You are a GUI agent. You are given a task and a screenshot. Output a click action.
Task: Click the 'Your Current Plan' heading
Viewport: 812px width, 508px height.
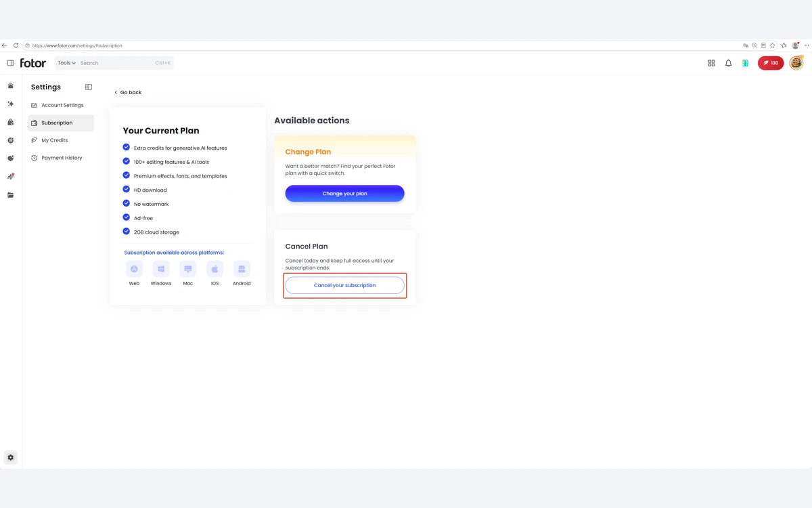click(161, 131)
